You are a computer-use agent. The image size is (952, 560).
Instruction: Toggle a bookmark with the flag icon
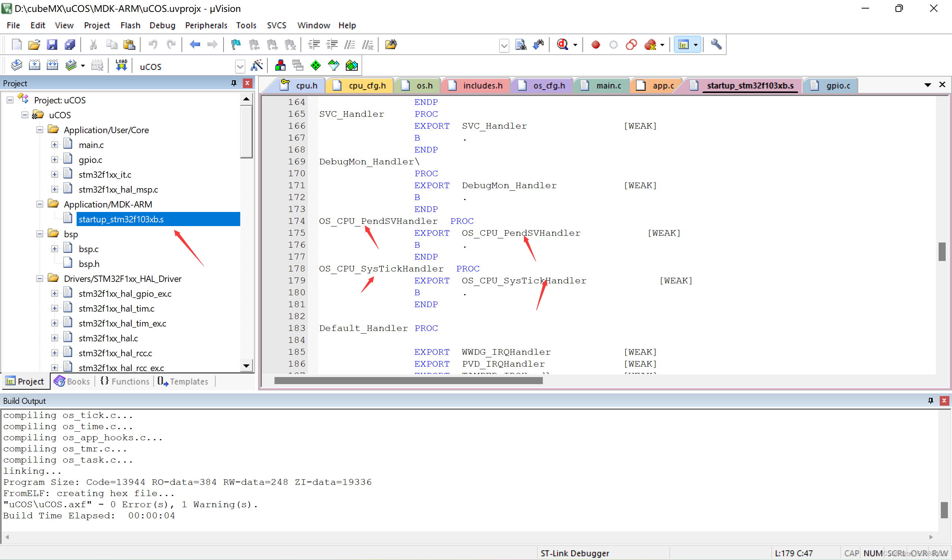[236, 45]
